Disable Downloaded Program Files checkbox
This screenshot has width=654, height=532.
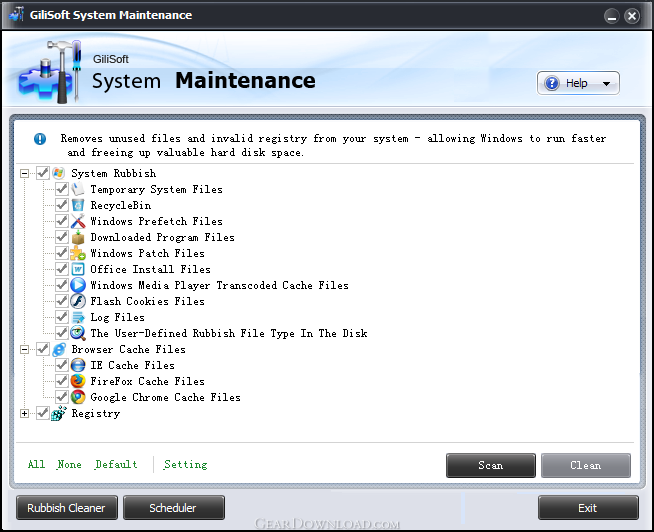click(62, 237)
